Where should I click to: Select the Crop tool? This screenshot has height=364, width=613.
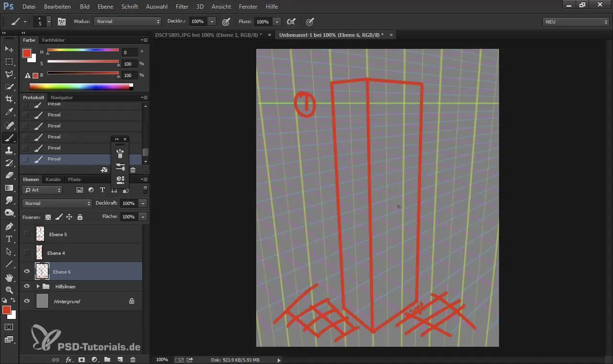click(x=9, y=99)
